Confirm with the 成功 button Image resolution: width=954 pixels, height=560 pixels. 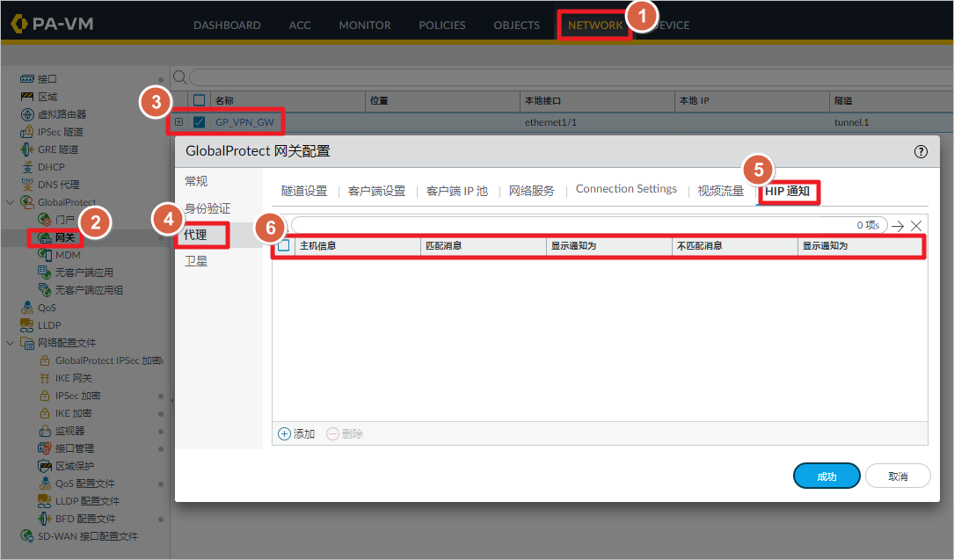point(827,476)
